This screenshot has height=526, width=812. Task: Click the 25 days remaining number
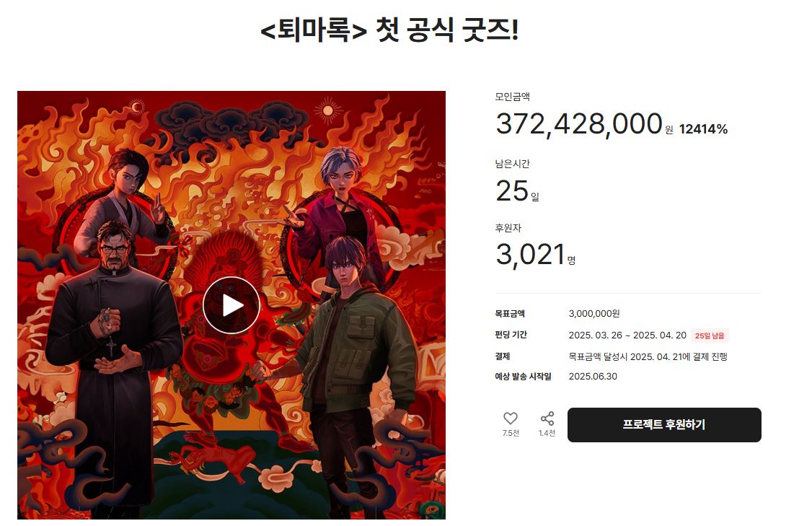511,190
